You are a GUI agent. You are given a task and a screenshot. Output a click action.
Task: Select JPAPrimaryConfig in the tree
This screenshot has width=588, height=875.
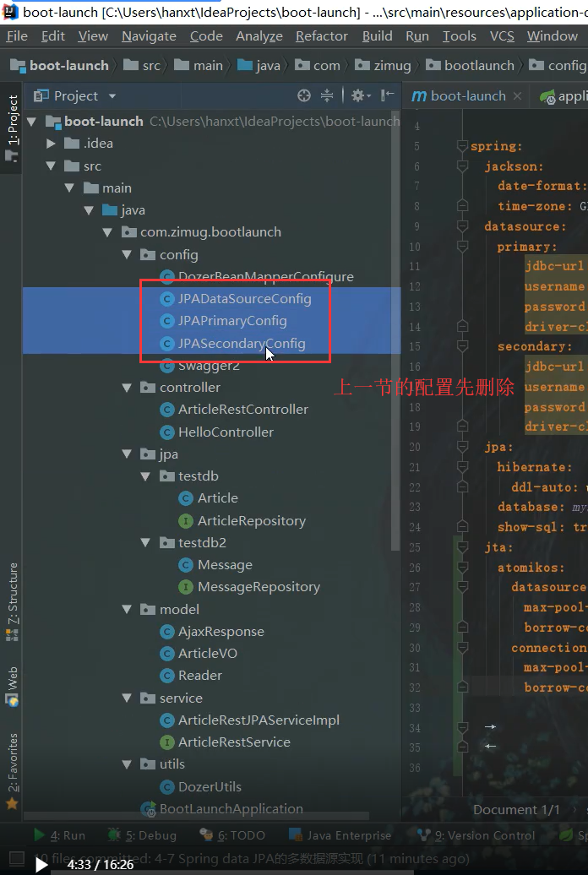pos(232,322)
